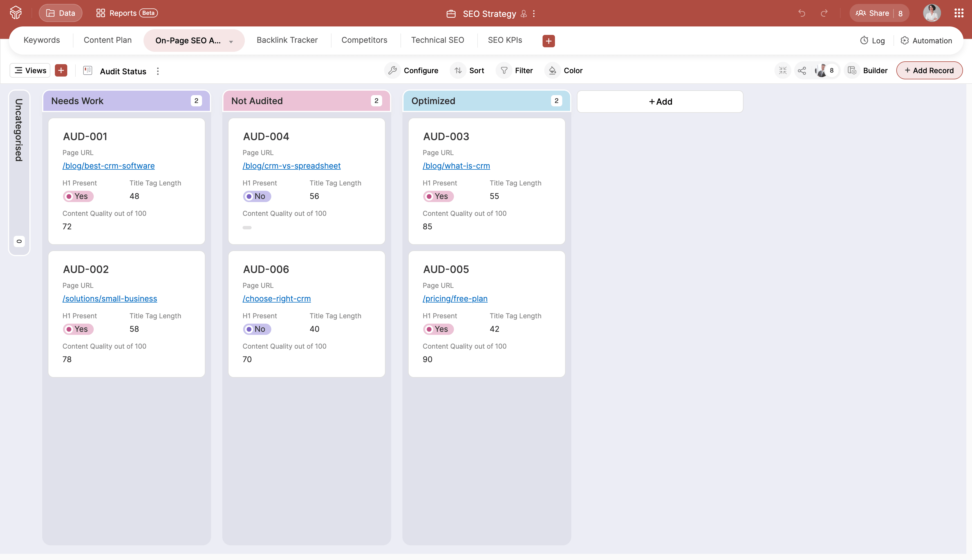
Task: Click the collapse cards icon
Action: point(783,70)
